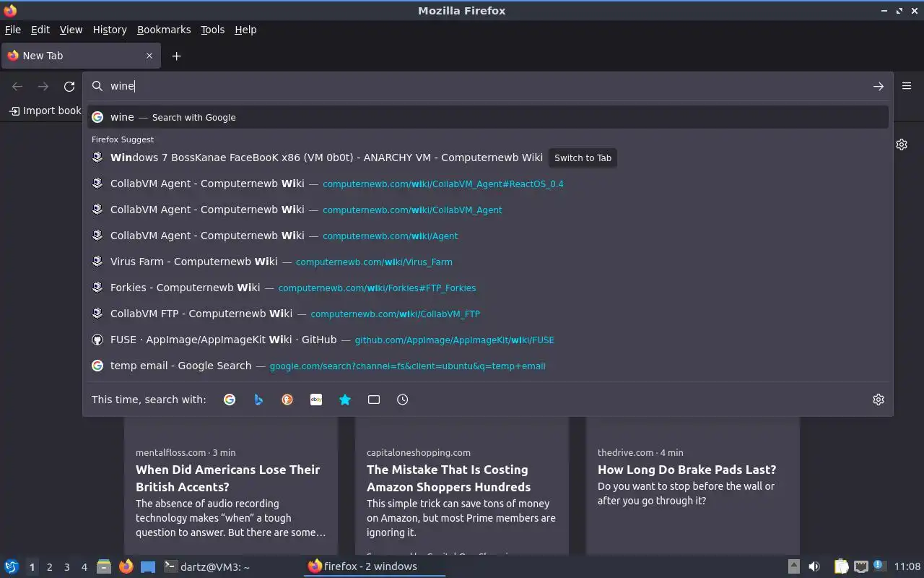The height and width of the screenshot is (578, 924).
Task: Open 'temp email - Google Search' suggestion
Action: click(488, 366)
